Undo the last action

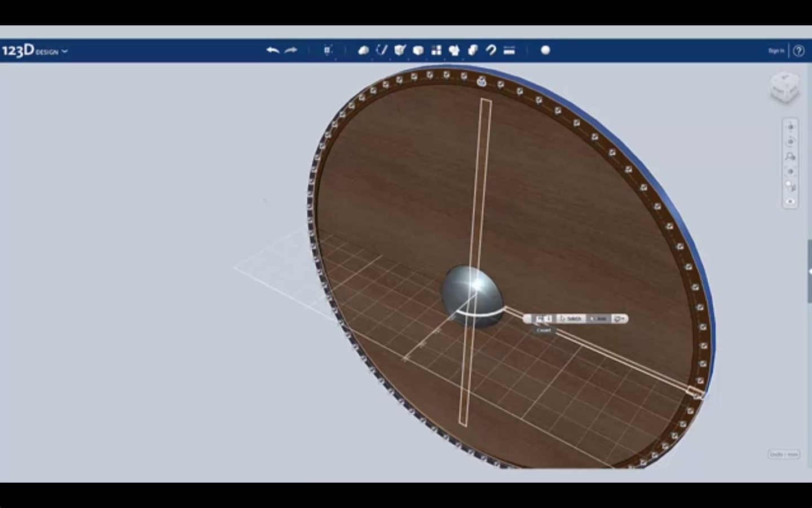pyautogui.click(x=273, y=50)
